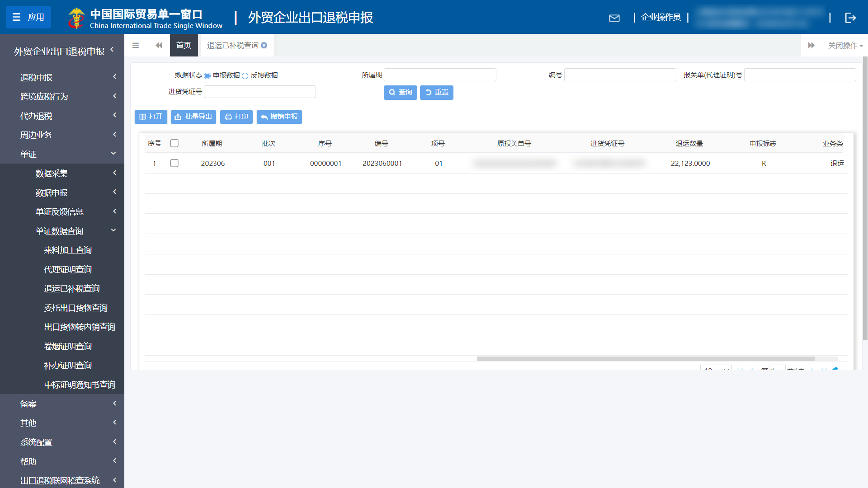Collapse the 单证数据查询 submenu
The width and height of the screenshot is (868, 488).
[x=60, y=230]
